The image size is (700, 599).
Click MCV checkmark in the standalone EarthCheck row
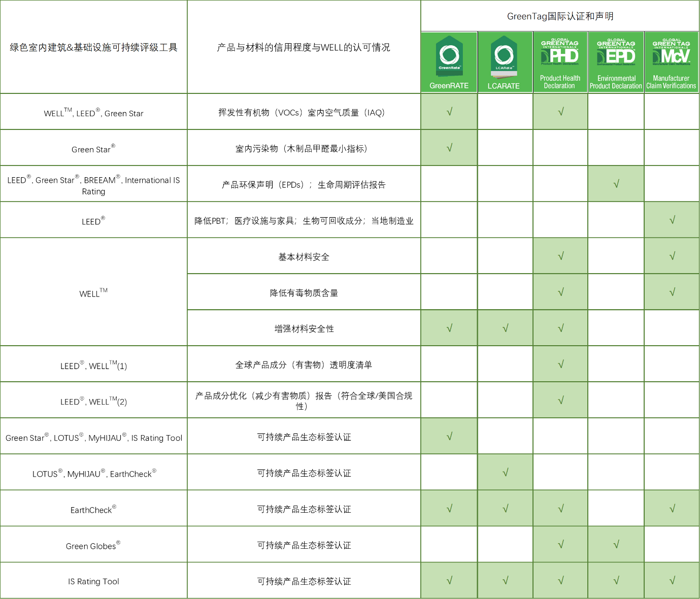pyautogui.click(x=672, y=508)
